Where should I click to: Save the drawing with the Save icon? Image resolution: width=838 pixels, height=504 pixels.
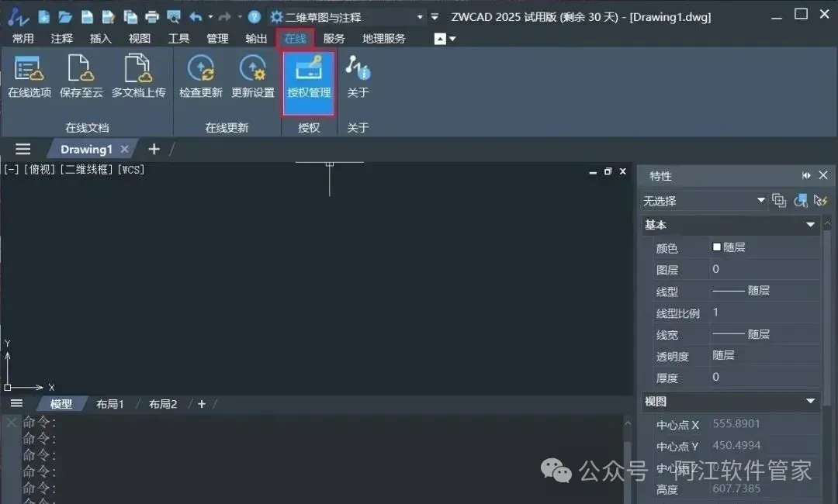click(x=87, y=17)
